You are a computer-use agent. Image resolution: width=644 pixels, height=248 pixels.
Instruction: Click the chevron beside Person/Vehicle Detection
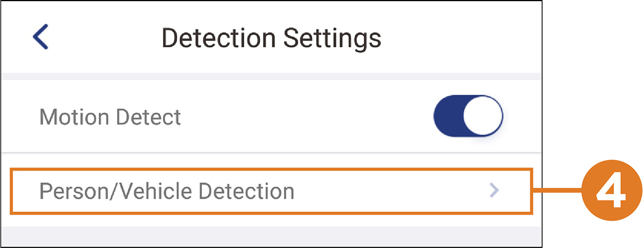click(x=494, y=191)
